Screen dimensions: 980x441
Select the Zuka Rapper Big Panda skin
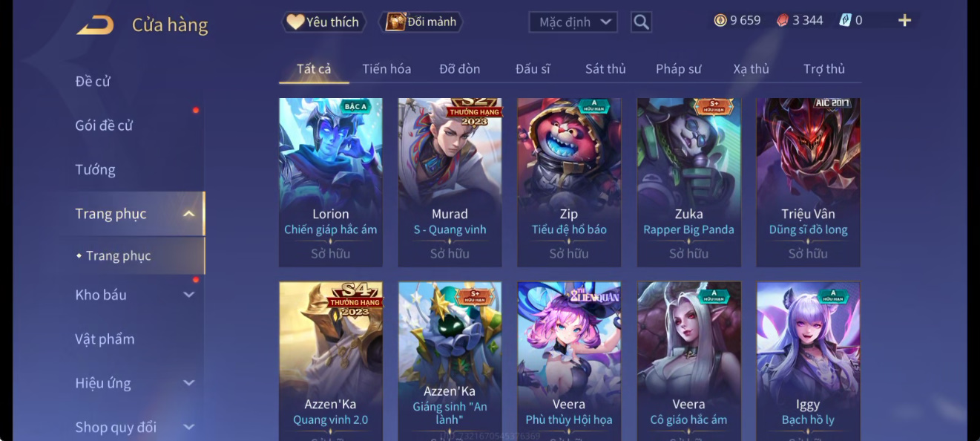[689, 183]
